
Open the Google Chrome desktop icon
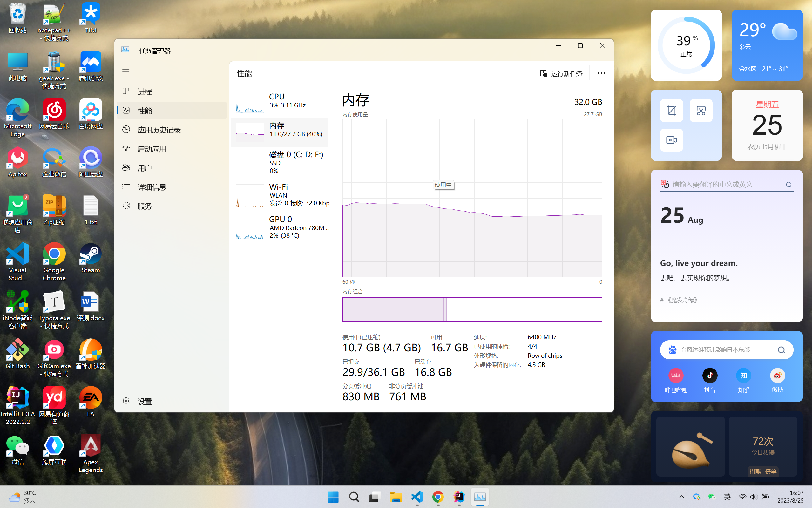54,262
